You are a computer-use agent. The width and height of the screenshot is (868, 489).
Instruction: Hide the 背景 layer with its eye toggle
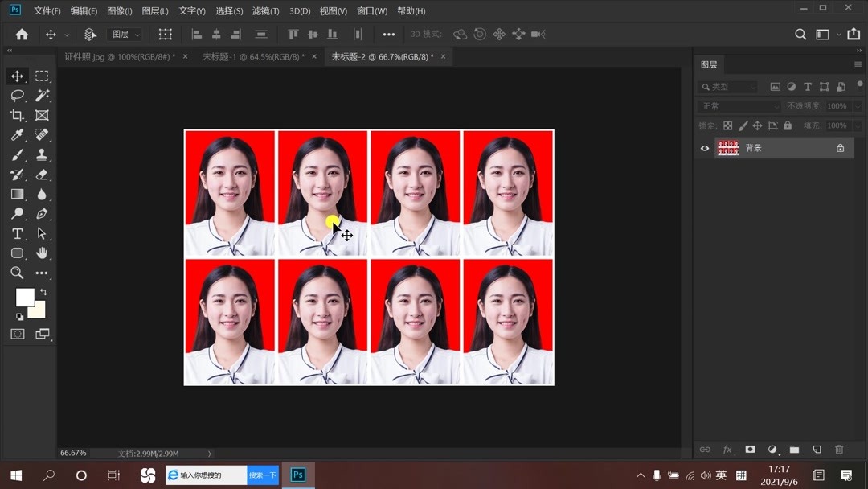click(704, 148)
